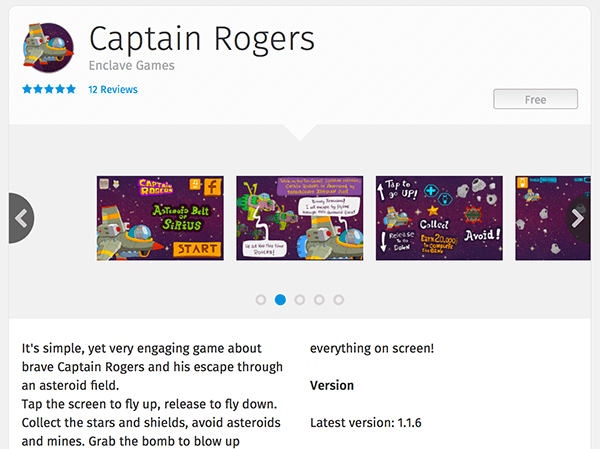Image resolution: width=600 pixels, height=449 pixels.
Task: Click the Version heading
Action: point(332,385)
